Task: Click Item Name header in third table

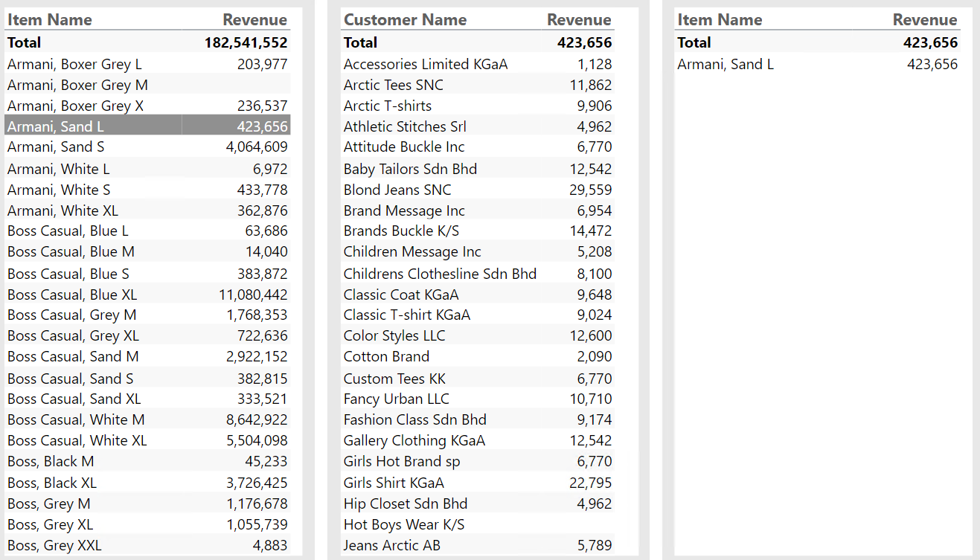Action: click(x=720, y=20)
